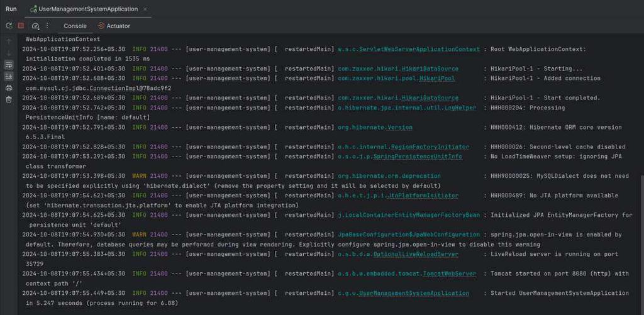
Task: Click the Spring run icon on the application tab
Action: click(34, 9)
